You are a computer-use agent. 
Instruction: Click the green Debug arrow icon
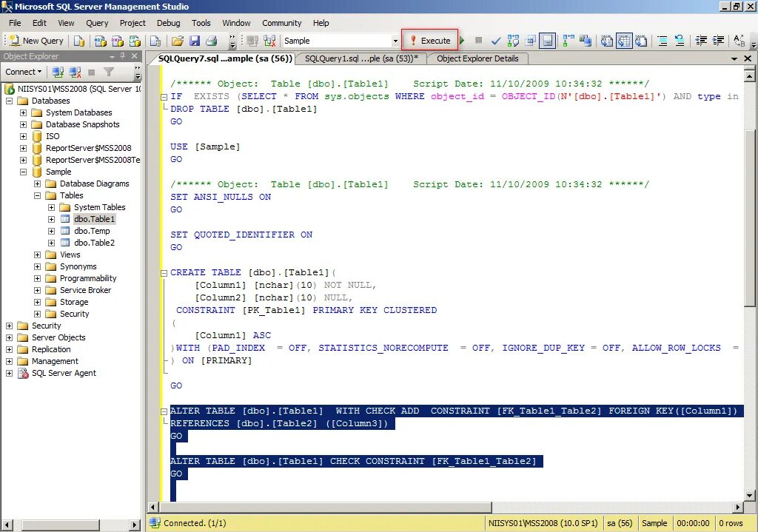point(462,41)
